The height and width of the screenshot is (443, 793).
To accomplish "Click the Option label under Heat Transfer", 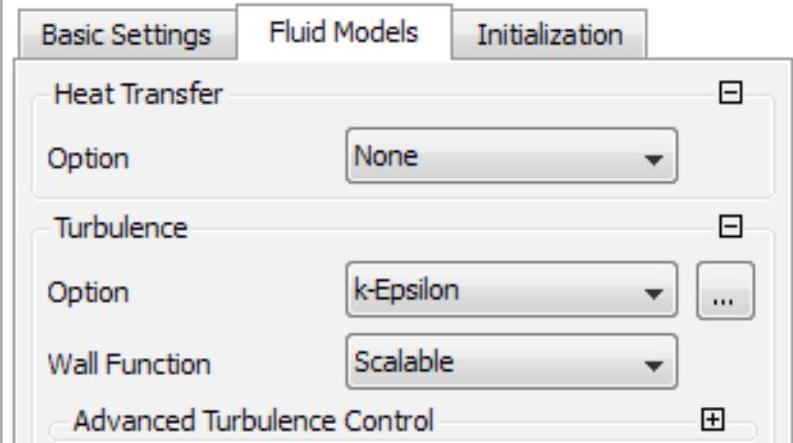I will [88, 160].
